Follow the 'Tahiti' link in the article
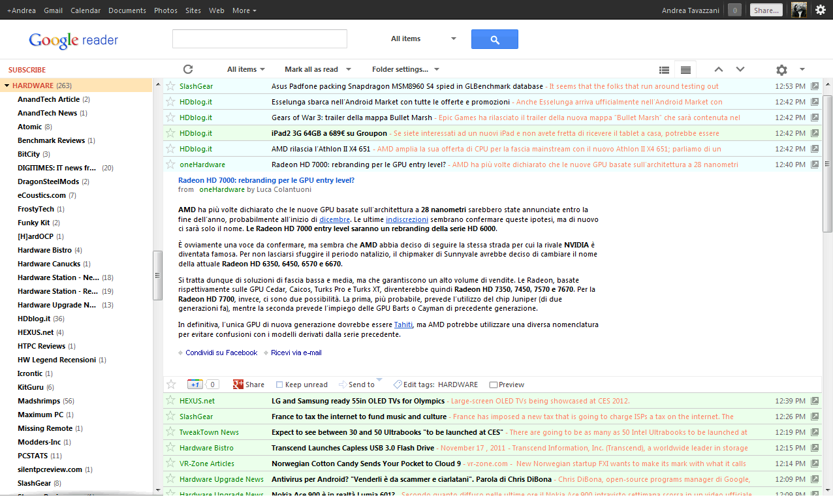This screenshot has width=833, height=504. pyautogui.click(x=403, y=324)
